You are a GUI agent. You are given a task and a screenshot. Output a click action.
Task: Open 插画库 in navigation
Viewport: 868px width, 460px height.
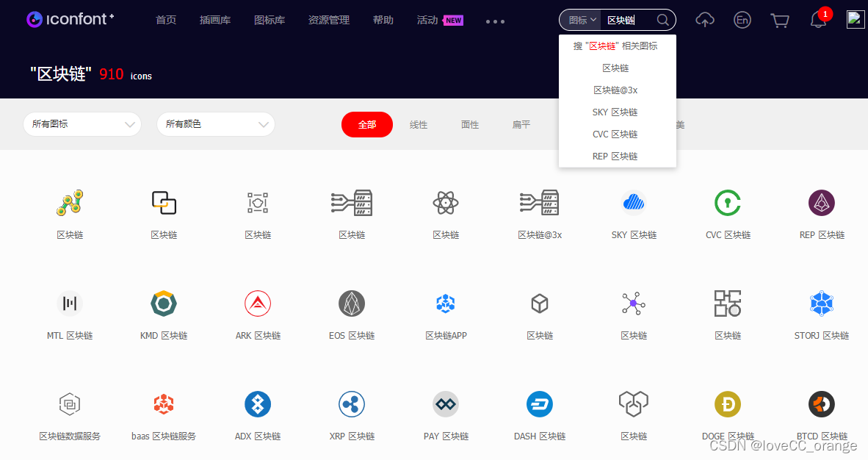215,20
